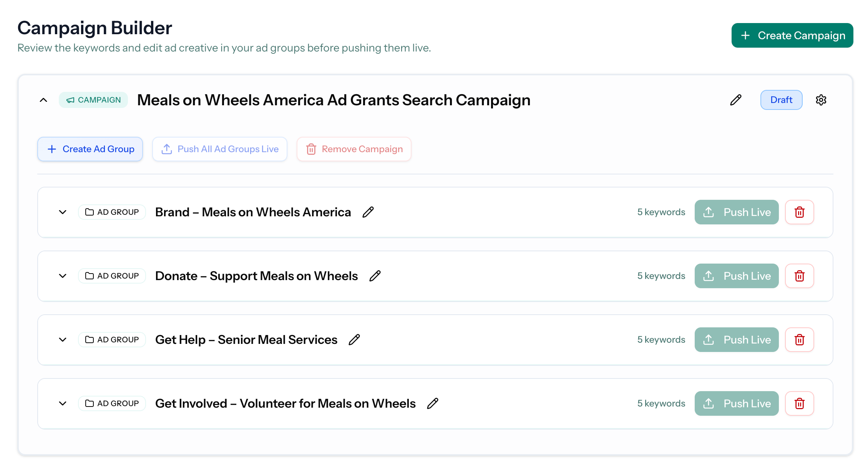Click the trash icon for Get Help ad group
868x463 pixels.
800,339
